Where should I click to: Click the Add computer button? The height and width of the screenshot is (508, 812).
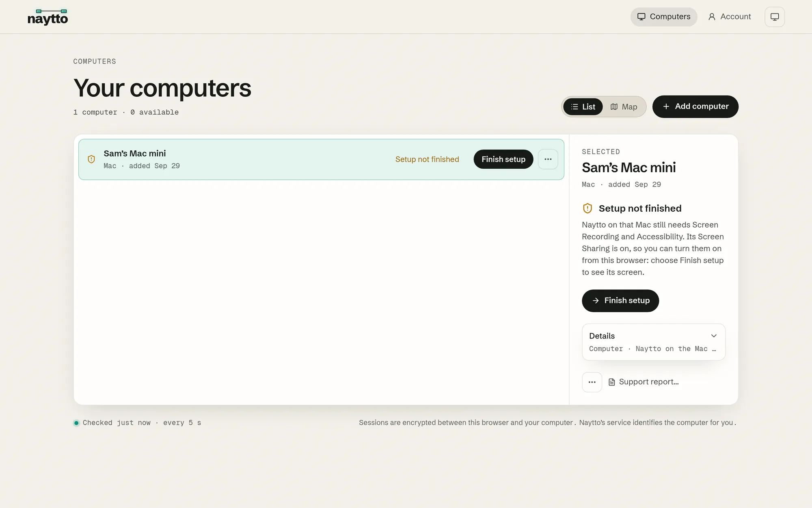coord(695,106)
